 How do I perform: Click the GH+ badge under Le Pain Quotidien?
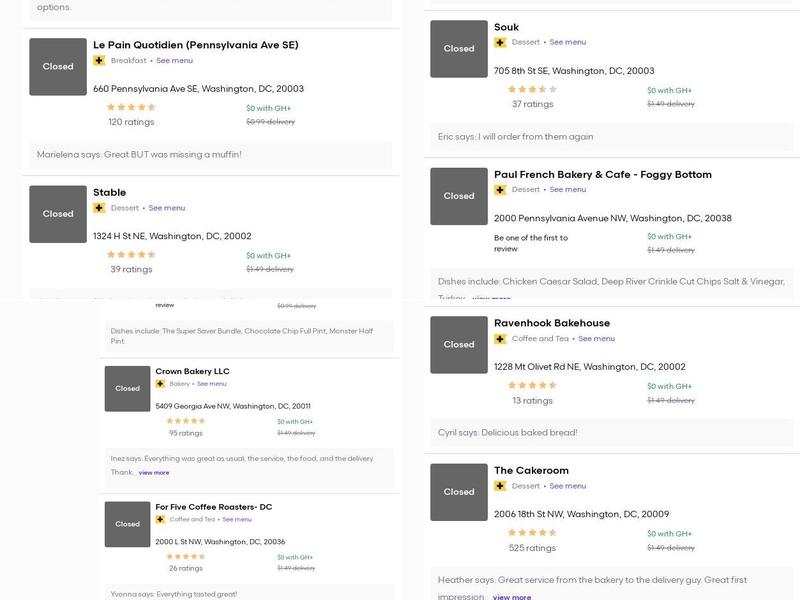[x=99, y=60]
